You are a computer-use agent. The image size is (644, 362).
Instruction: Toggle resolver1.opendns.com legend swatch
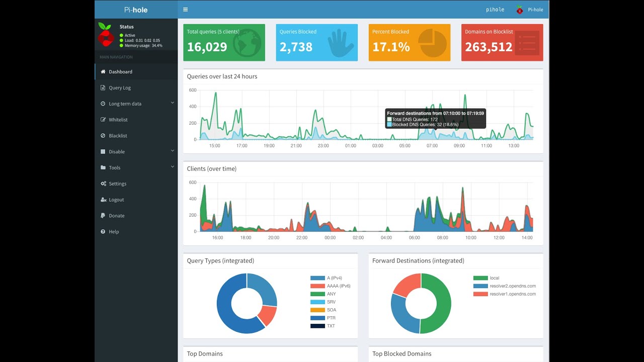coord(480,294)
